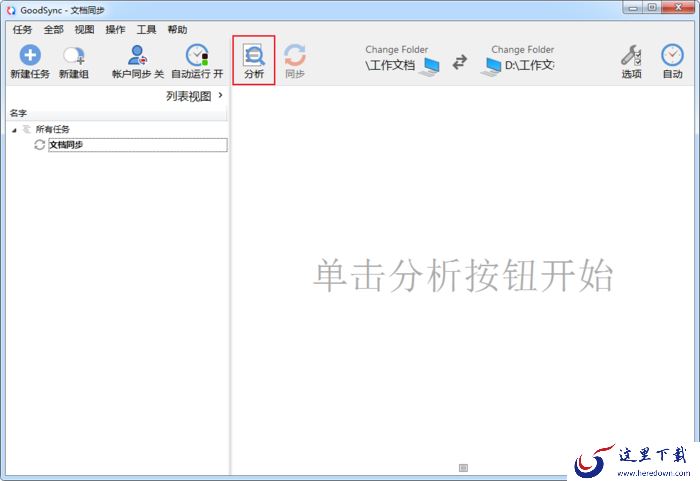Screen dimensions: 700x481
Task: Close the GoodSync window
Action: pos(678,8)
